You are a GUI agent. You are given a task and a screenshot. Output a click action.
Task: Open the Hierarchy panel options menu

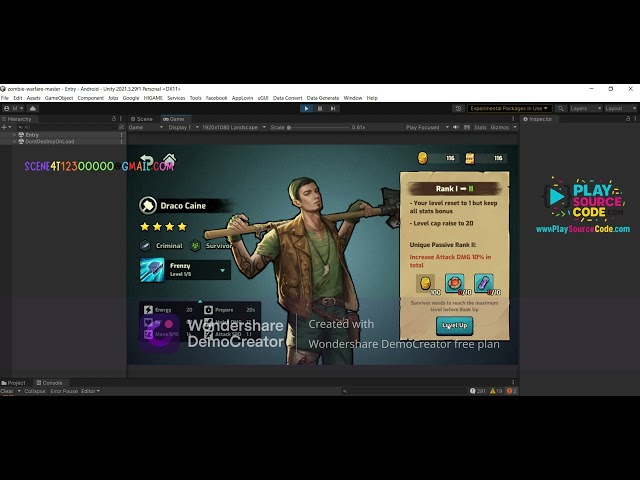point(121,119)
